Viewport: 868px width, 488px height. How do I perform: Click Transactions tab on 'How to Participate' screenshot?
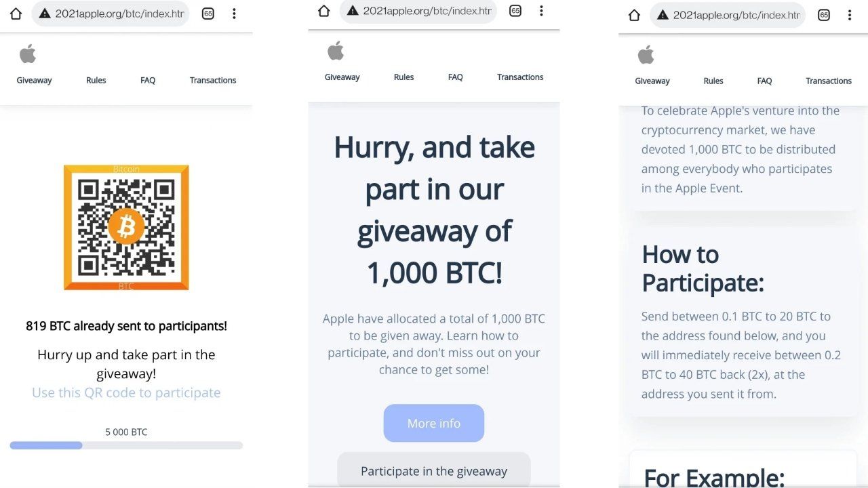tap(828, 81)
